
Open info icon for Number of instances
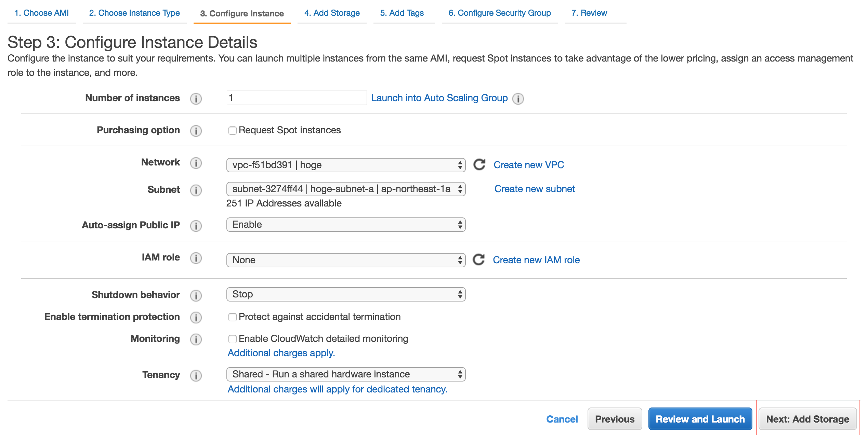tap(196, 99)
